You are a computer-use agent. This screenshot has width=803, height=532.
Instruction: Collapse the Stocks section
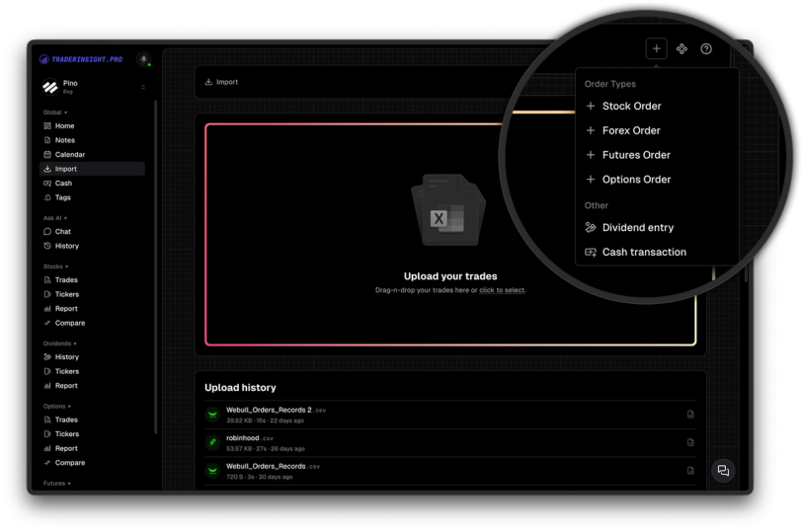click(56, 266)
